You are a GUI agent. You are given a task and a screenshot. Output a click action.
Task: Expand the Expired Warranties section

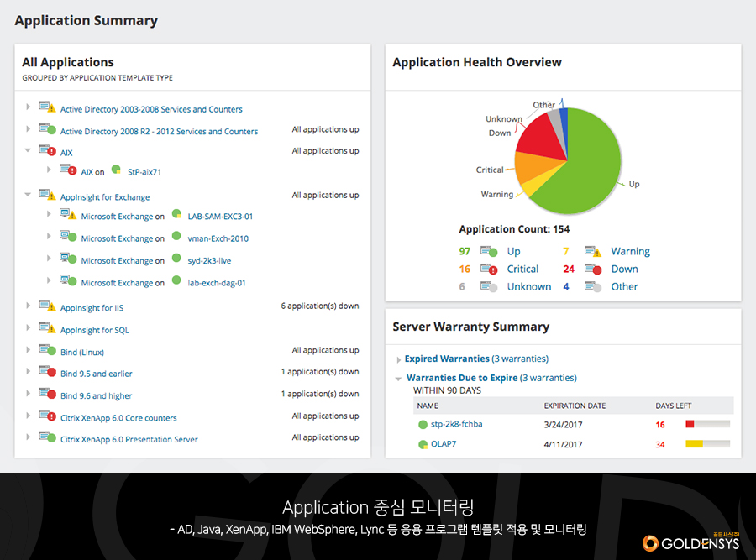[x=398, y=359]
